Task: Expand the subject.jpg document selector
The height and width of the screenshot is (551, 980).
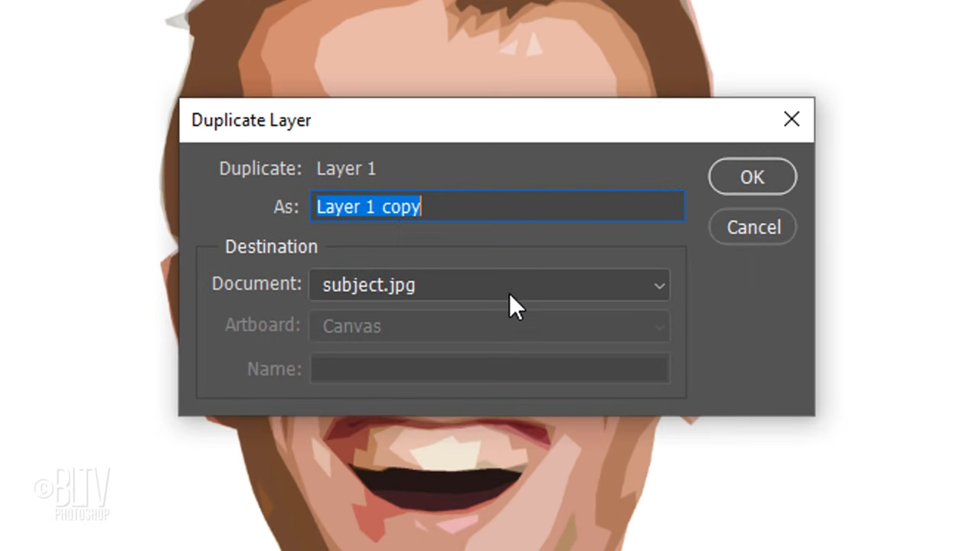Action: pos(490,285)
